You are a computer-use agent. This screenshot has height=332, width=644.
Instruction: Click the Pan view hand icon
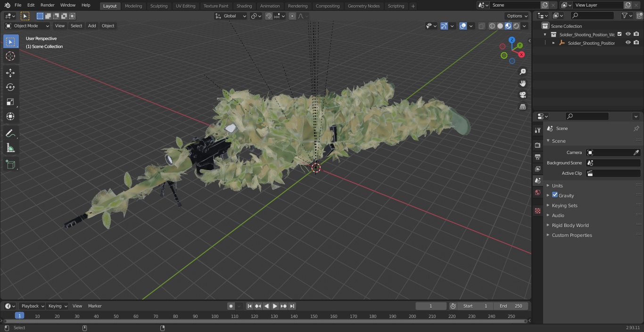click(x=522, y=83)
